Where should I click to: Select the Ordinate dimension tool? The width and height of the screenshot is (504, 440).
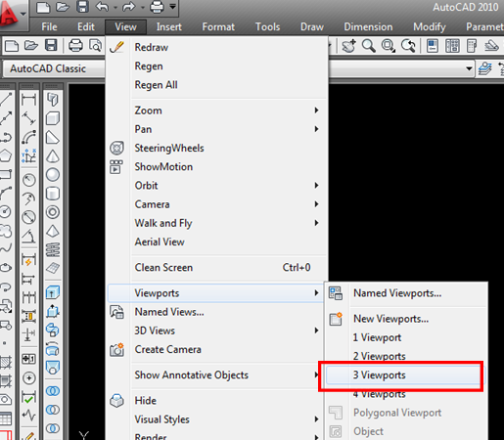coord(28,155)
